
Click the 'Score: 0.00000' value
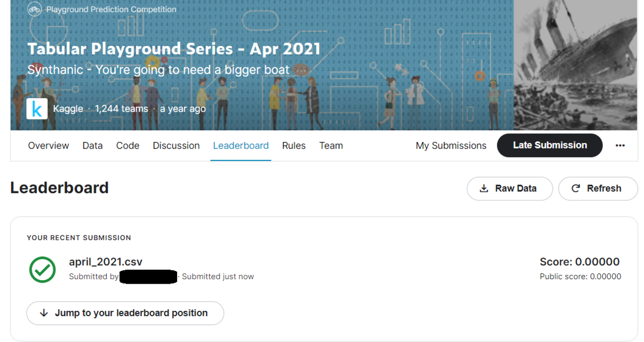click(x=580, y=262)
